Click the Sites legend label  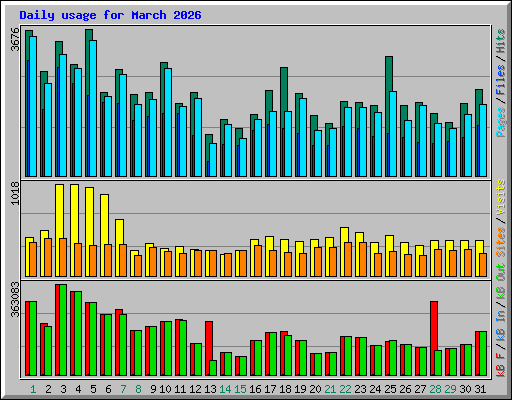501,242
